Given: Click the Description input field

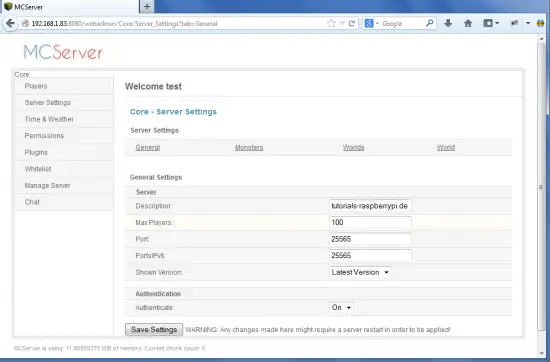Looking at the screenshot, I should pyautogui.click(x=370, y=206).
